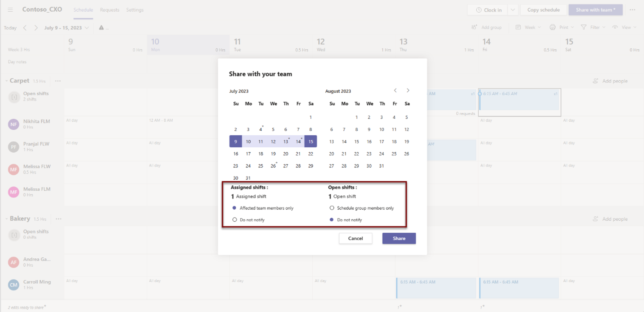The height and width of the screenshot is (312, 644).
Task: Click the Add people icon for Carpet
Action: (595, 81)
